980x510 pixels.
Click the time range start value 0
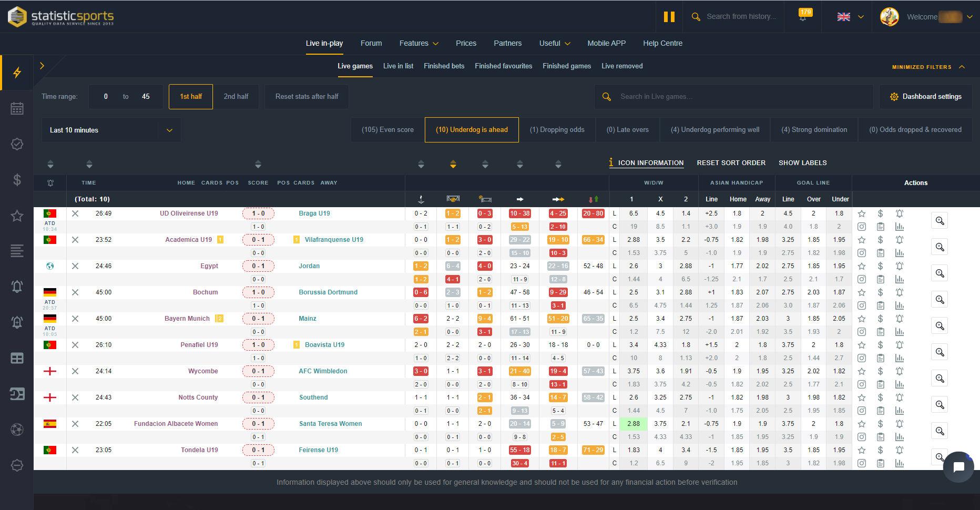(106, 96)
